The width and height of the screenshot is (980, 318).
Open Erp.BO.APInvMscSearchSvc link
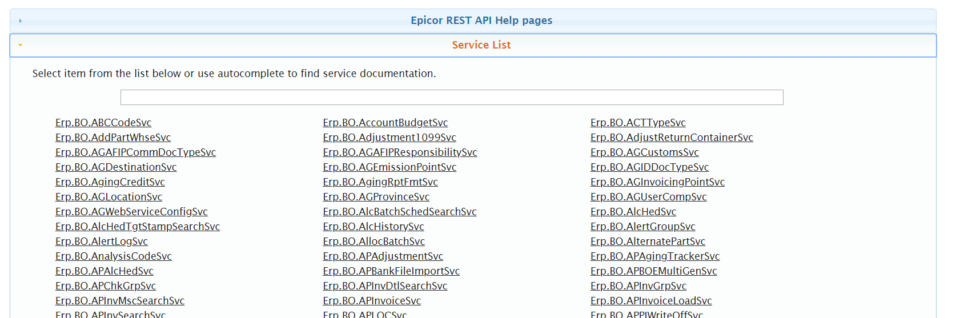[x=120, y=301]
